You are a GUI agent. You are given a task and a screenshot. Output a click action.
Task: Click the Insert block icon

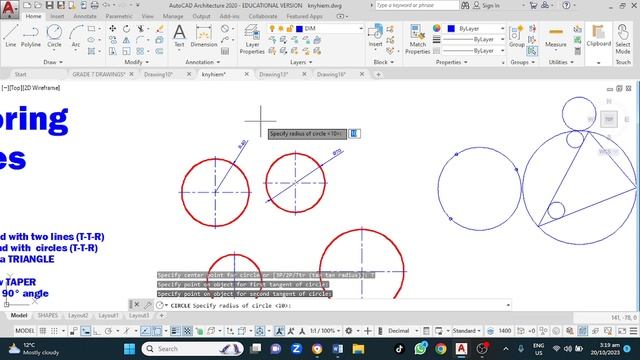[x=375, y=36]
